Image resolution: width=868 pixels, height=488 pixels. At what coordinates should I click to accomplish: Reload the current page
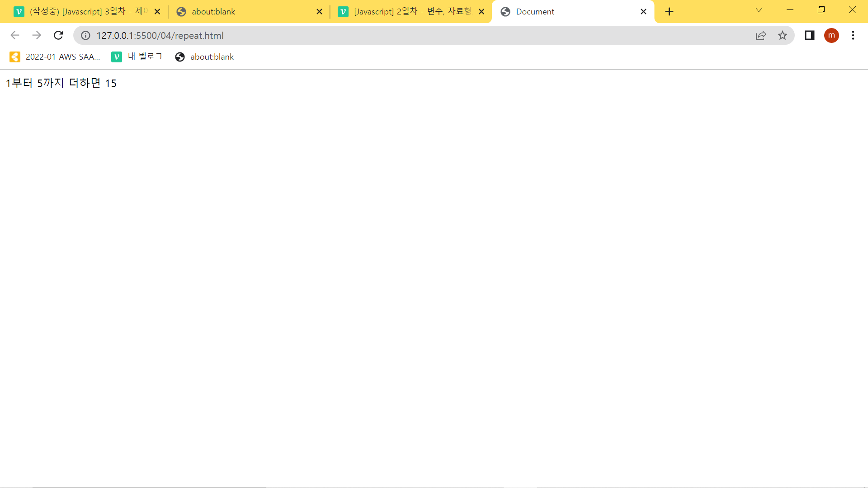pyautogui.click(x=58, y=35)
